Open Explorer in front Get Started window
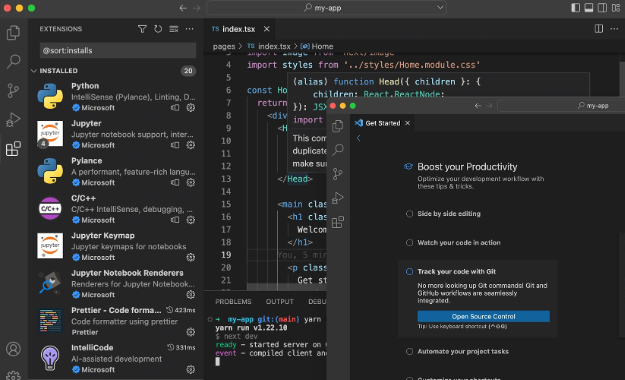This screenshot has width=625, height=380. pos(338,126)
